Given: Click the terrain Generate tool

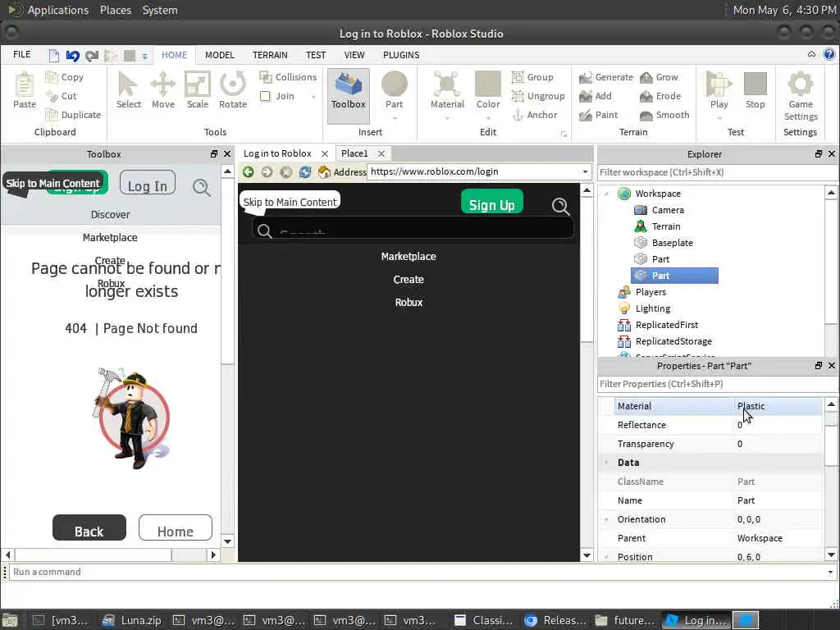Looking at the screenshot, I should tap(606, 77).
